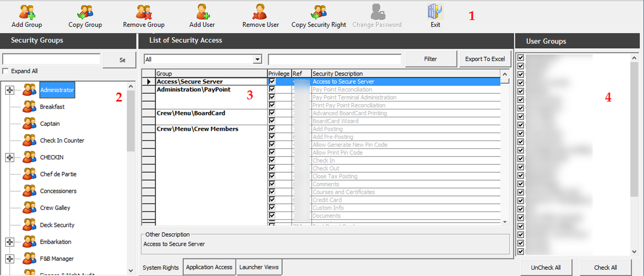Switch to the Launcher Views tab
The height and width of the screenshot is (276, 644).
click(259, 267)
